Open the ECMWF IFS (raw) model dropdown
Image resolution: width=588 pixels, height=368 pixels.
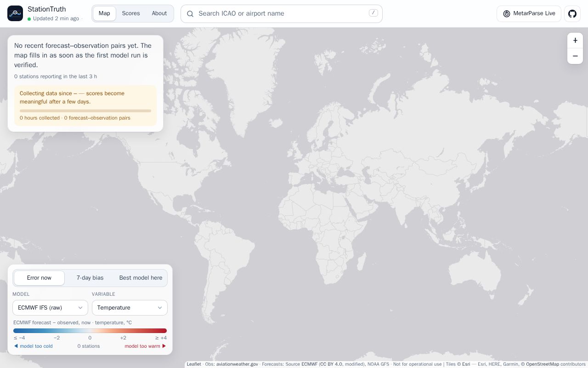click(x=50, y=308)
